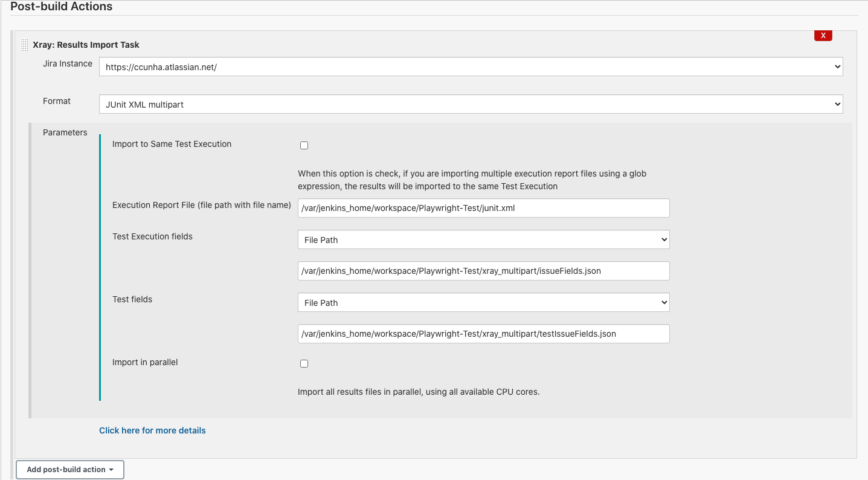
Task: Enable Import to Same Test Execution checkbox
Action: 304,145
